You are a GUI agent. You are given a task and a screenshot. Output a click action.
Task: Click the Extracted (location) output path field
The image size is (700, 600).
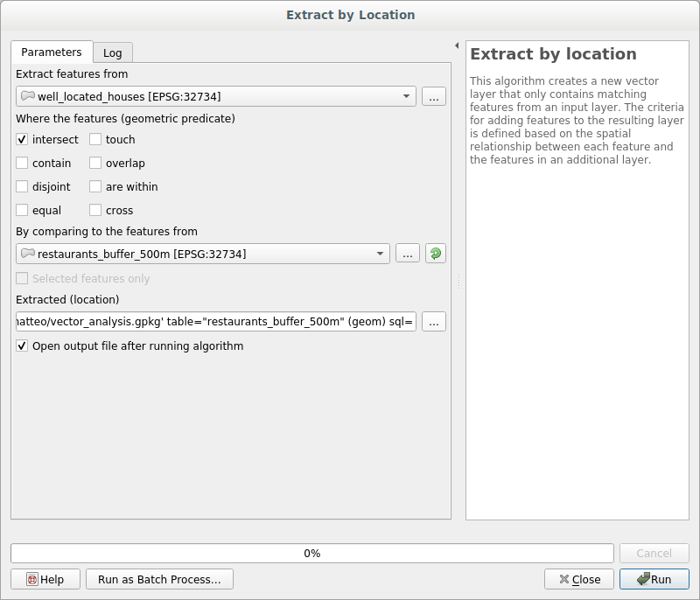click(x=215, y=322)
